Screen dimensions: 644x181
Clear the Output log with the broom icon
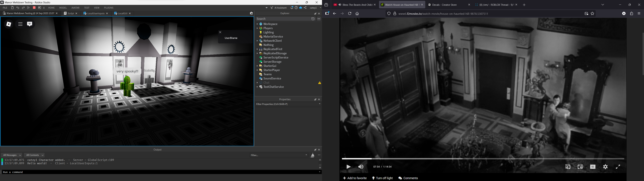click(x=312, y=155)
